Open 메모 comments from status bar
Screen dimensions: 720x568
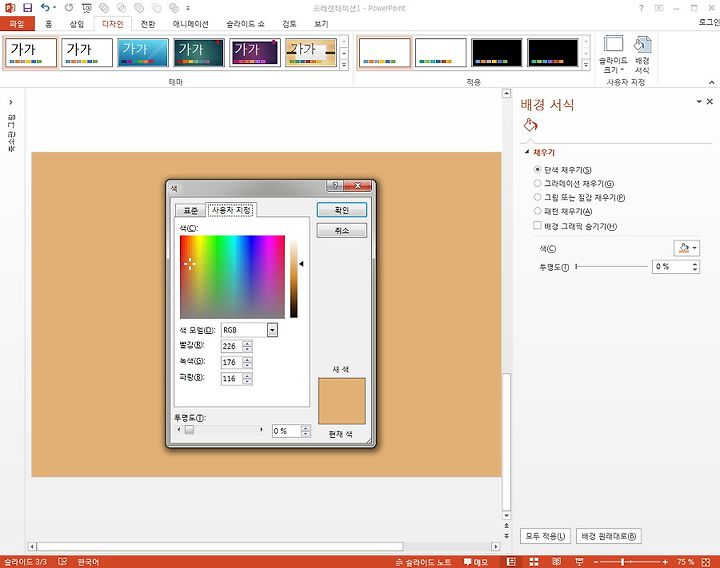[475, 562]
